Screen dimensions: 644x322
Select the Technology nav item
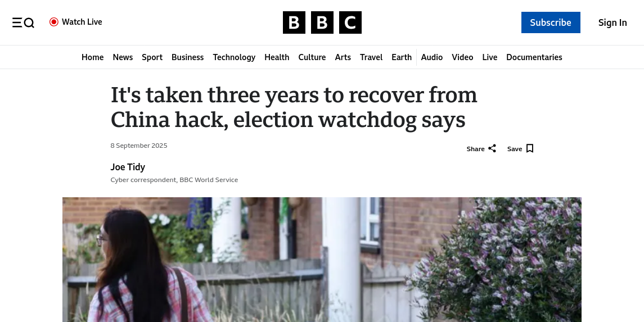click(x=234, y=57)
